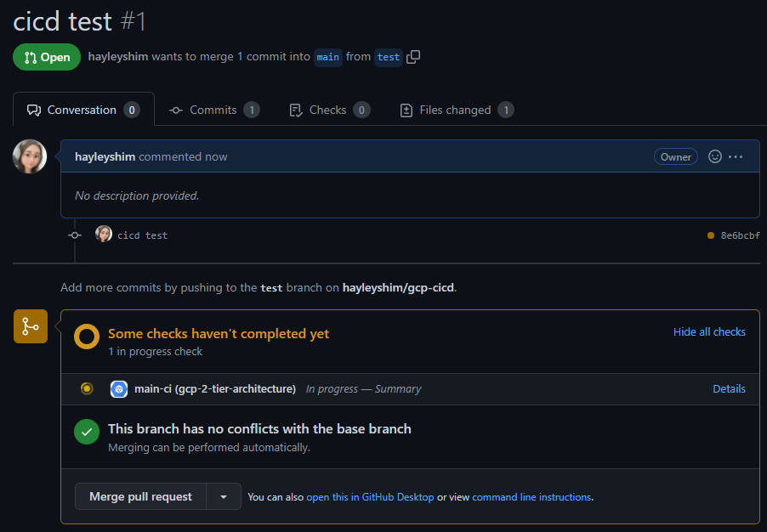767x532 pixels.
Task: Expand the merge method dropdown arrow
Action: point(224,496)
